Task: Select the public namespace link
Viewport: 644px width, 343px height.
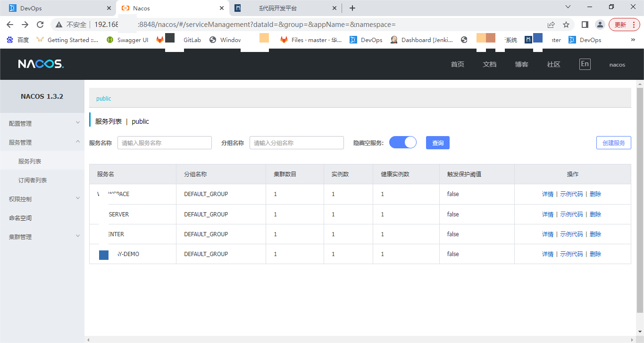Action: tap(104, 99)
